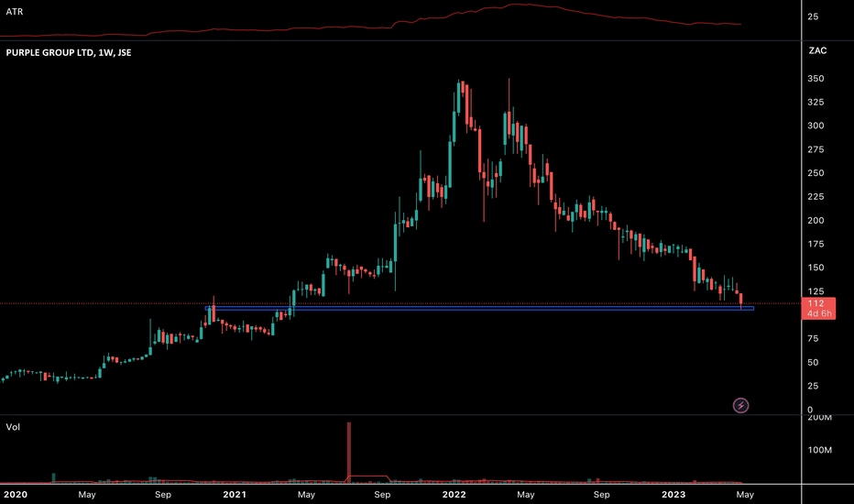The height and width of the screenshot is (504, 854).
Task: Click the 275 price axis label
Action: [x=816, y=149]
